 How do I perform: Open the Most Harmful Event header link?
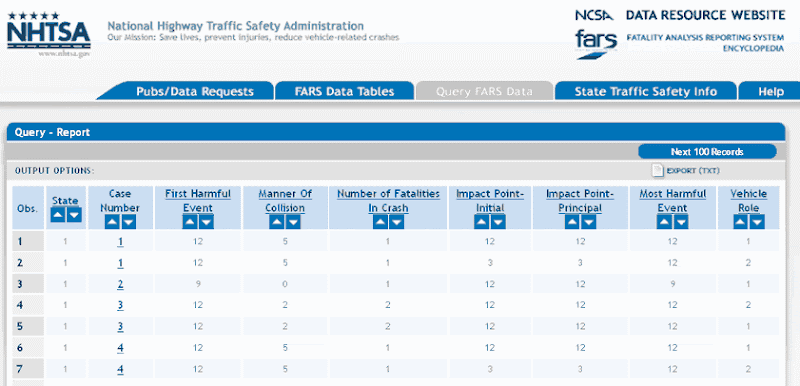click(x=672, y=201)
